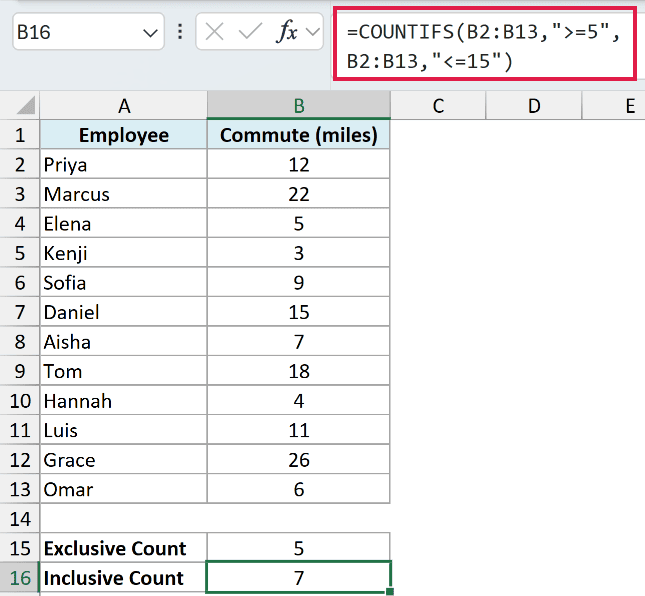Viewport: 645px width, 596px height.
Task: Open the Name Box dropdown arrow
Action: 150,32
